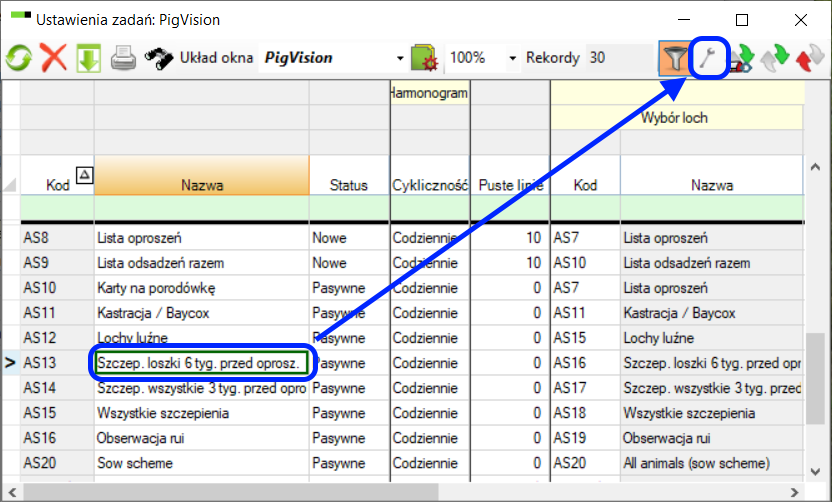Open the PigVision window layout dropdown
Image resolution: width=832 pixels, height=502 pixels.
tap(400, 58)
